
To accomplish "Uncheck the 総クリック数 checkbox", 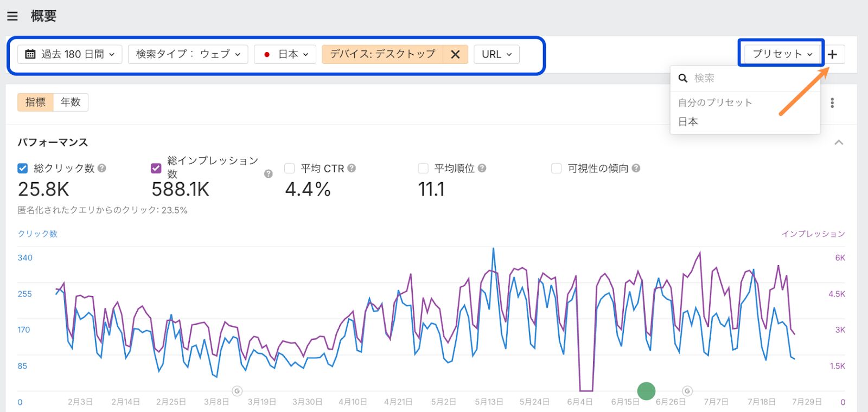I will (x=23, y=169).
